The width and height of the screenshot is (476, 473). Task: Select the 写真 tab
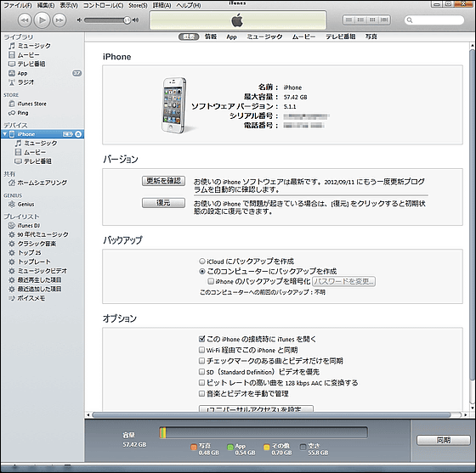(x=371, y=37)
